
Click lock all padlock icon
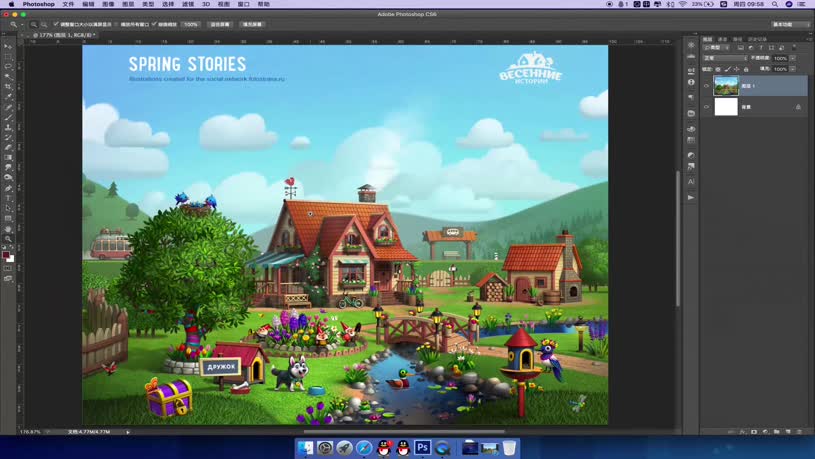pos(746,69)
